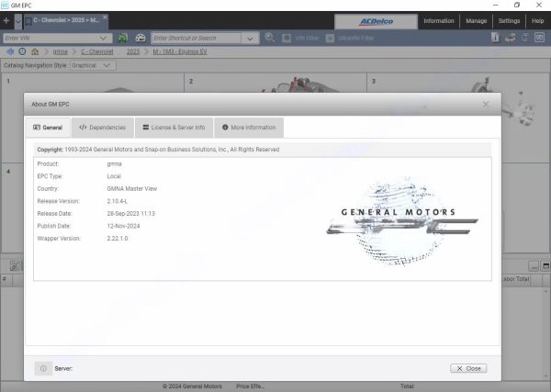The height and width of the screenshot is (392, 551).
Task: Select catalog group thumbnail 1
Action: [93, 83]
